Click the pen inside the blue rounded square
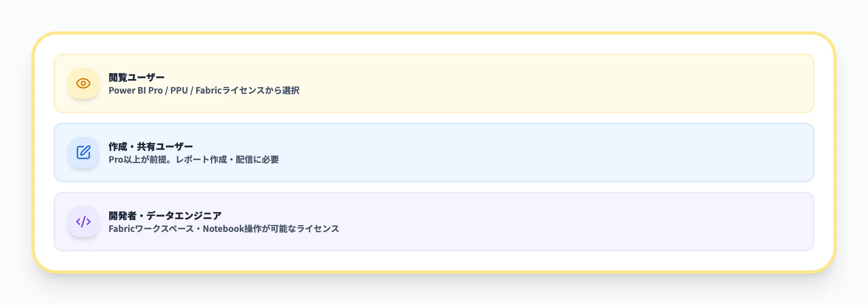Image resolution: width=868 pixels, height=305 pixels. (83, 152)
